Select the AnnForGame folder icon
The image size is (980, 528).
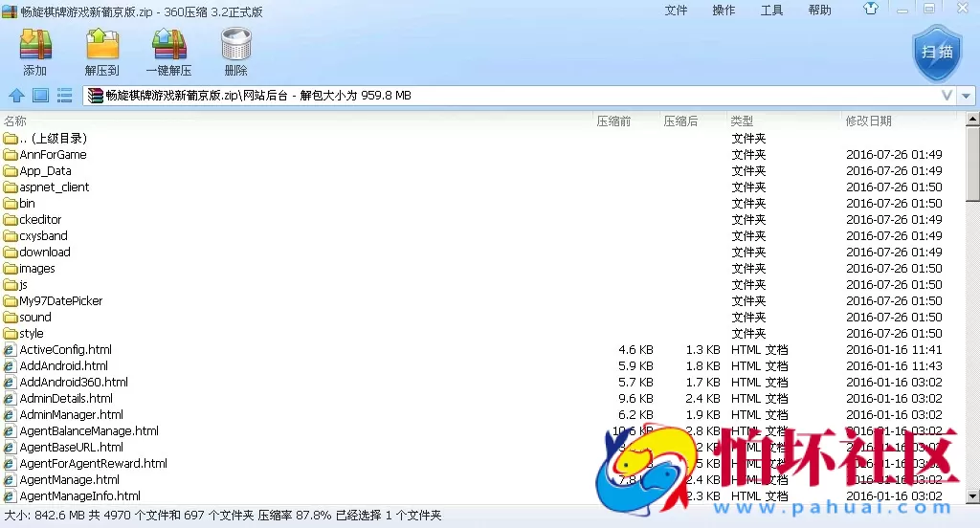coord(10,154)
